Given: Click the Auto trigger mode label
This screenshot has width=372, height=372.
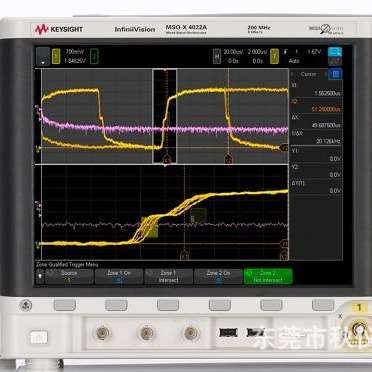Looking at the screenshot, I should coord(294,61).
